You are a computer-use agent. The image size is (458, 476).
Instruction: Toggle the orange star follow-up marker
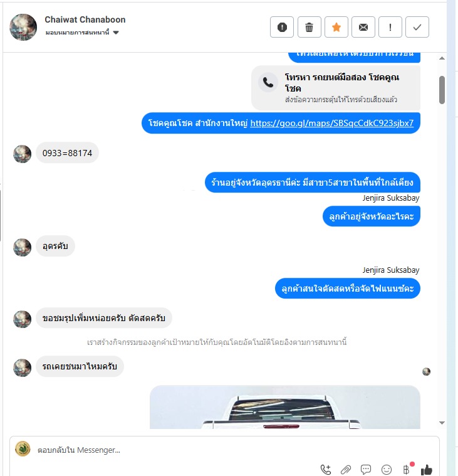click(336, 28)
